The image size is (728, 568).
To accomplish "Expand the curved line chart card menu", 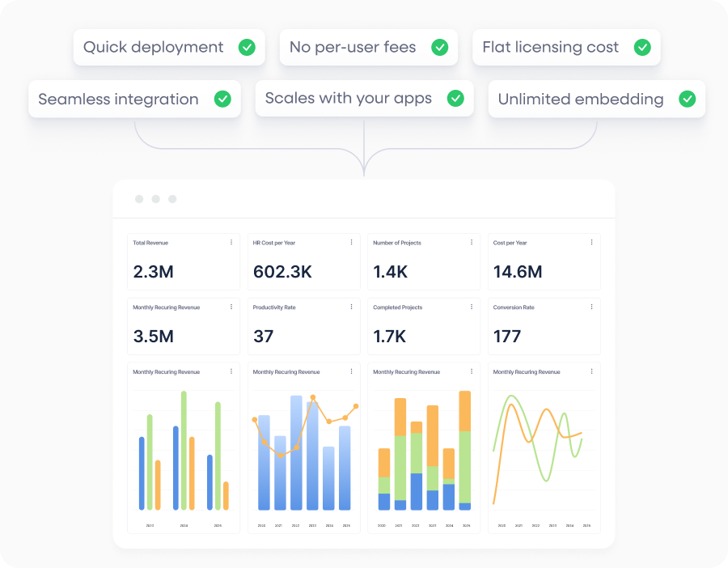I will tap(591, 372).
